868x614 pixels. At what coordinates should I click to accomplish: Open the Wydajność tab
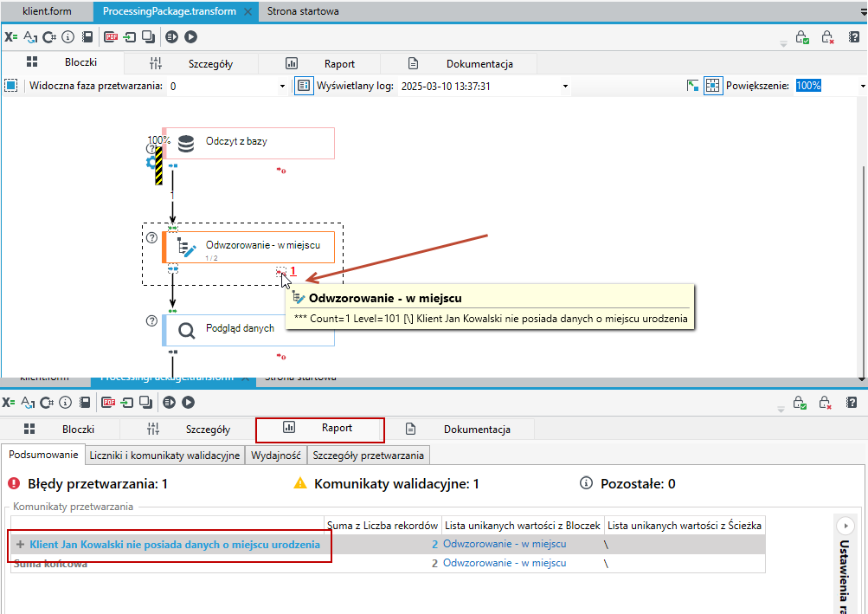[x=276, y=456]
